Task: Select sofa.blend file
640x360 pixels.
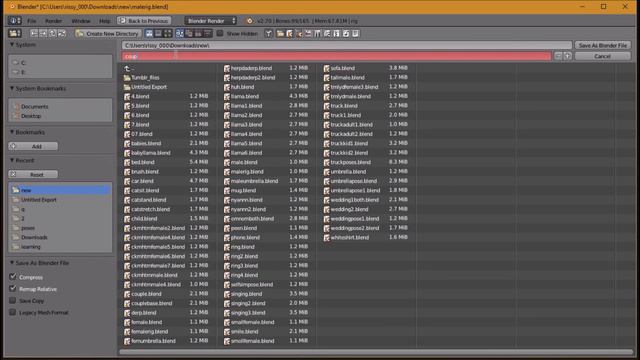Action: click(342, 68)
